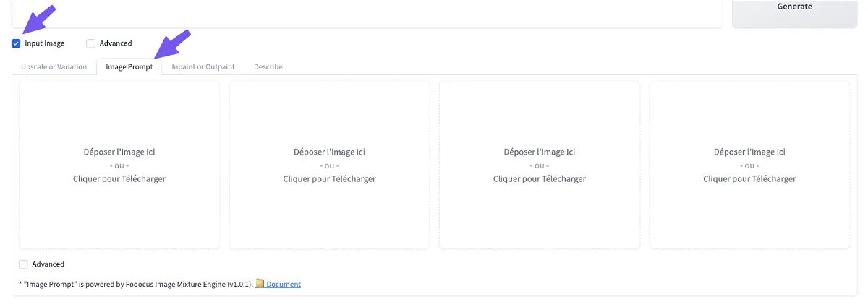Enable the Advanced checkbox next to Input Image
Screen dimensions: 868x307
pos(90,43)
